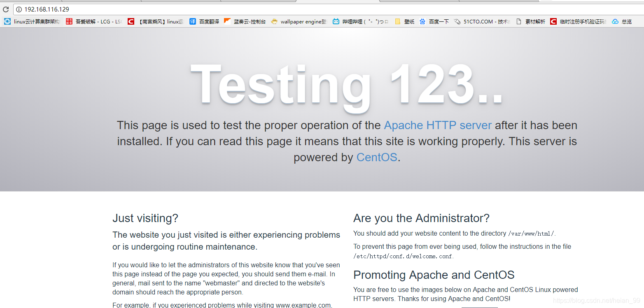Click the Promoting Apache and CentOS heading

click(x=434, y=275)
